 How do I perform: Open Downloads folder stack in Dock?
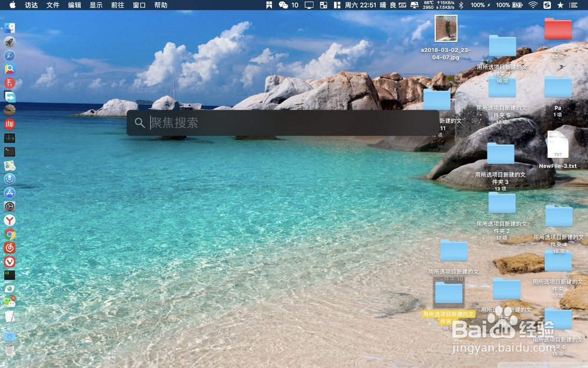tap(10, 336)
